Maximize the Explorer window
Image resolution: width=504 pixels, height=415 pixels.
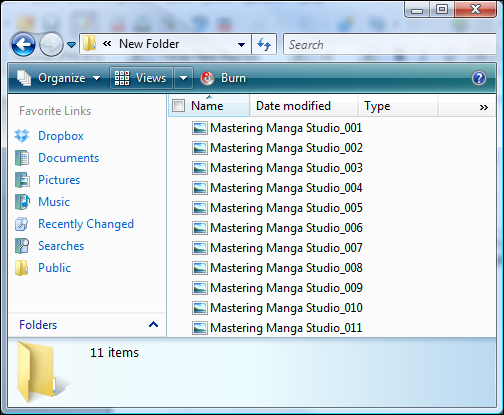coord(442,9)
